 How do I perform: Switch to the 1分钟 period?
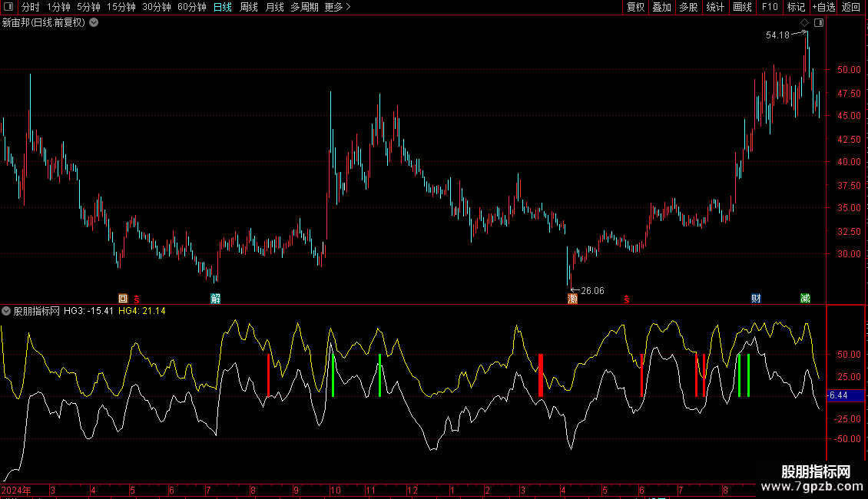pyautogui.click(x=58, y=7)
